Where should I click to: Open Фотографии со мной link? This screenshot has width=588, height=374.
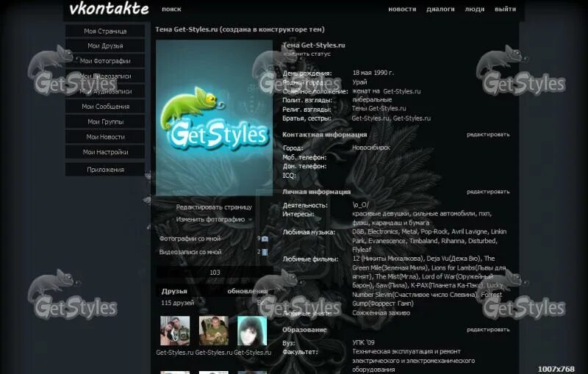[x=190, y=238]
